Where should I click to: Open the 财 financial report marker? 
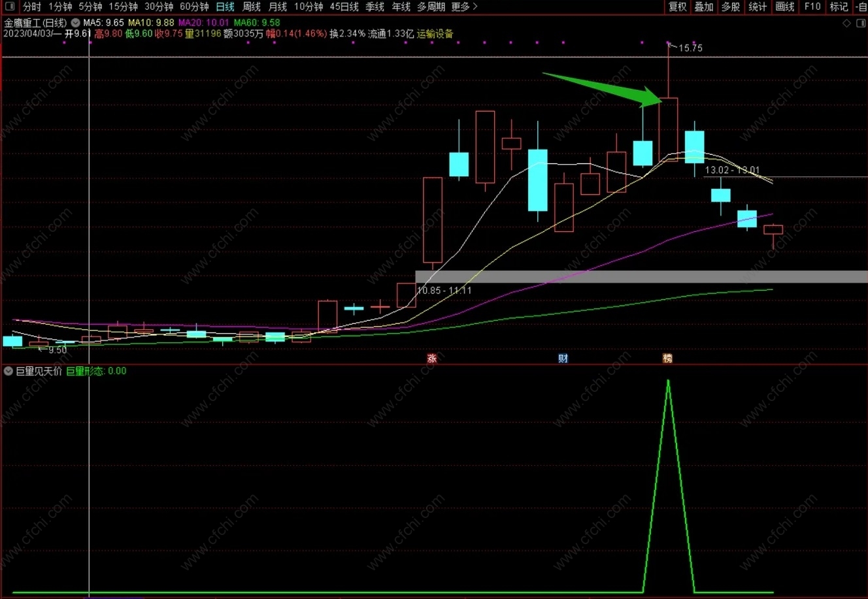[x=563, y=358]
